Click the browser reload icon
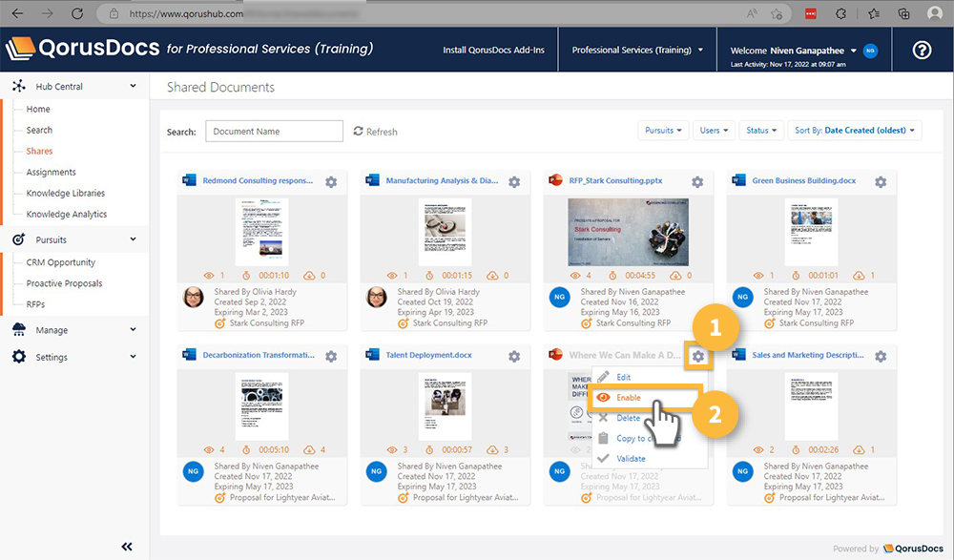954x560 pixels. click(77, 13)
